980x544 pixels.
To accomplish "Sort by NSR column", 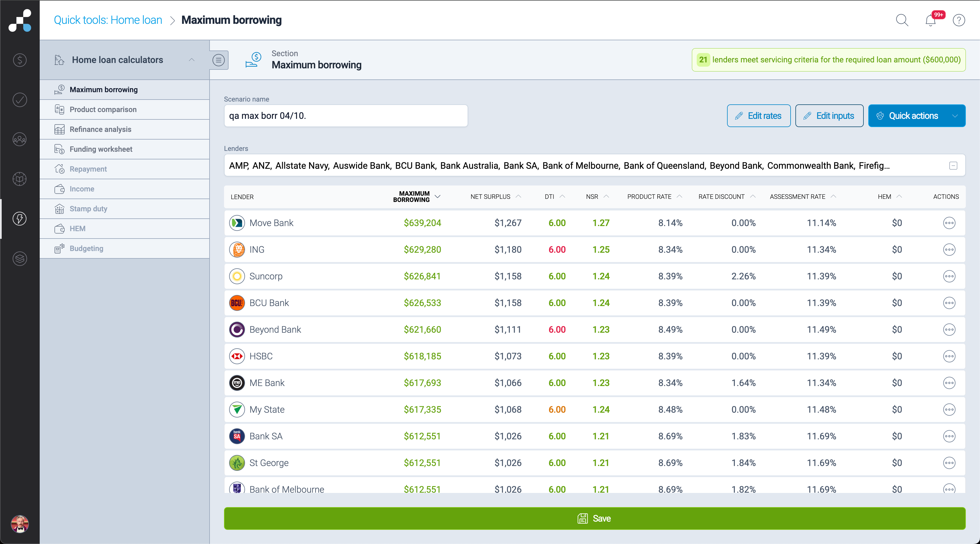I will [x=598, y=197].
